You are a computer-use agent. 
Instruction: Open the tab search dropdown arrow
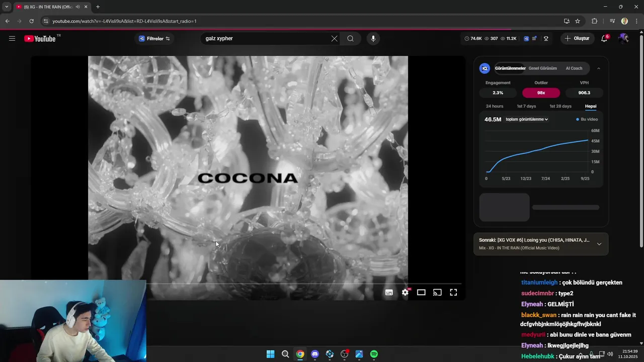[6, 7]
